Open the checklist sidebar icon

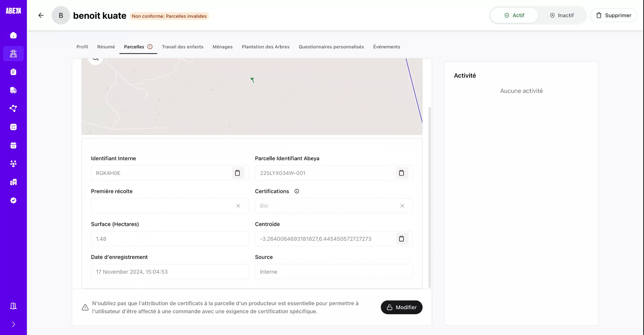tap(13, 127)
